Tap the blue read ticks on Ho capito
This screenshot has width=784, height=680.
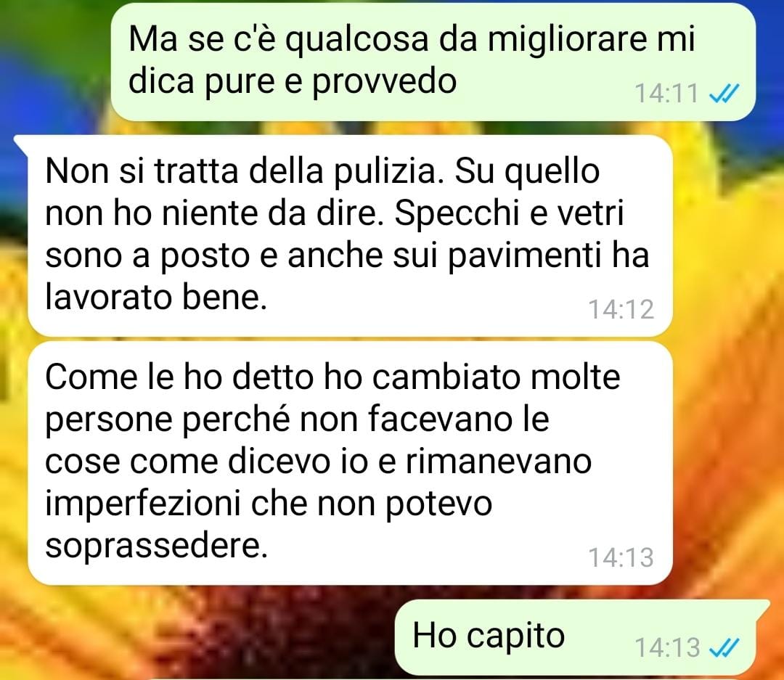[x=724, y=647]
